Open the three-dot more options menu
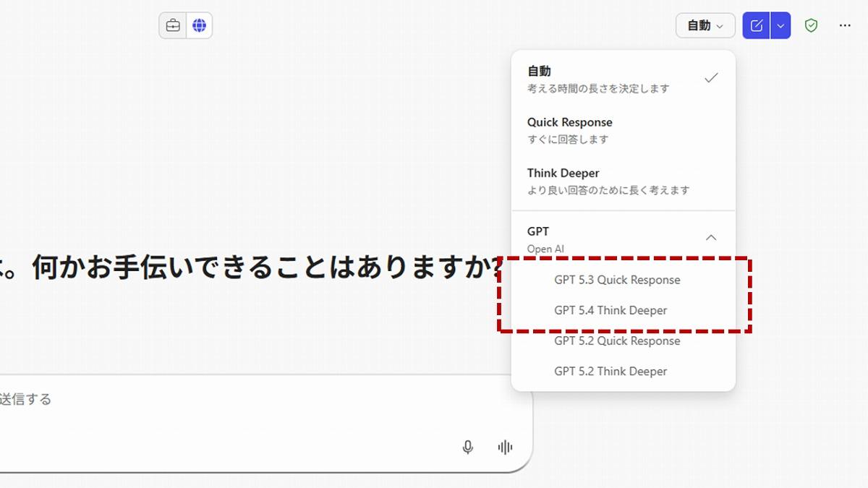Screen dimensions: 868x488 [x=845, y=26]
